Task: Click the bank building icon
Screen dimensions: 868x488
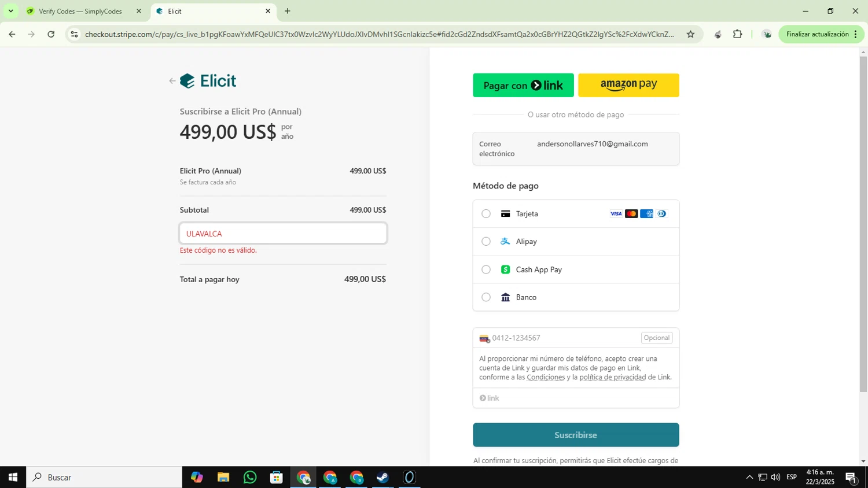Action: click(x=505, y=297)
